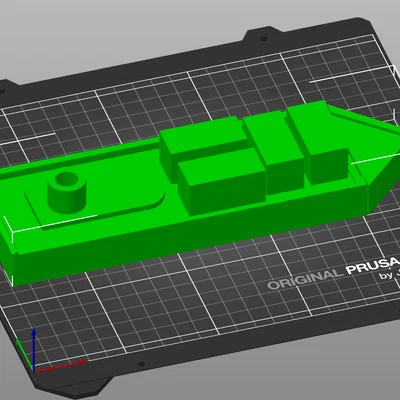Select the green boat model on the bed
Viewport: 400px width, 400px height.
(200, 193)
